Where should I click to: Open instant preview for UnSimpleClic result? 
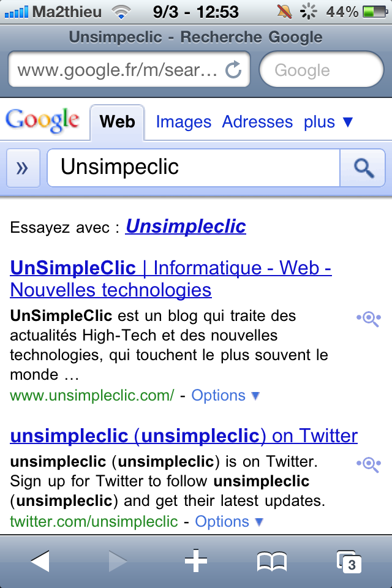369,318
